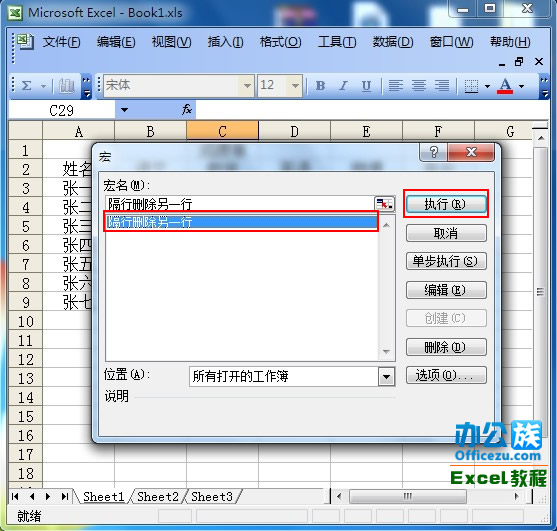Click the Bold formatting icon
Image resolution: width=557 pixels, height=531 pixels.
[320, 86]
